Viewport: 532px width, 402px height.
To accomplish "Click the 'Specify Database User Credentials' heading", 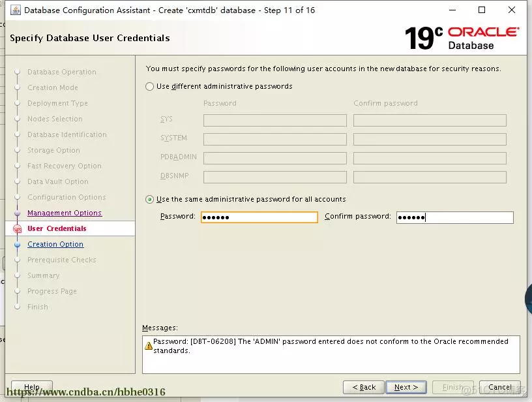I will (90, 38).
